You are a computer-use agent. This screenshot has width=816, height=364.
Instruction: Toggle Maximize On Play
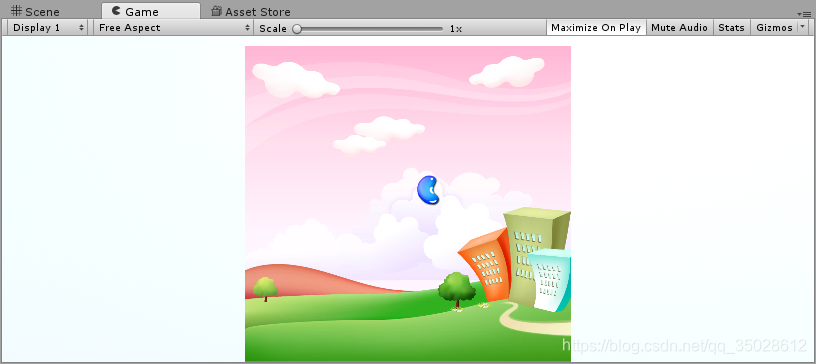[596, 28]
